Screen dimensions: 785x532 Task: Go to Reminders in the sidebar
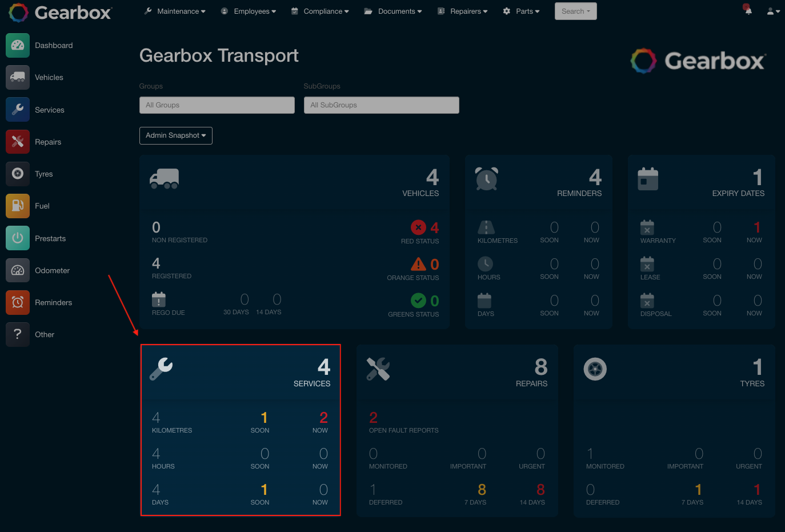pos(54,303)
